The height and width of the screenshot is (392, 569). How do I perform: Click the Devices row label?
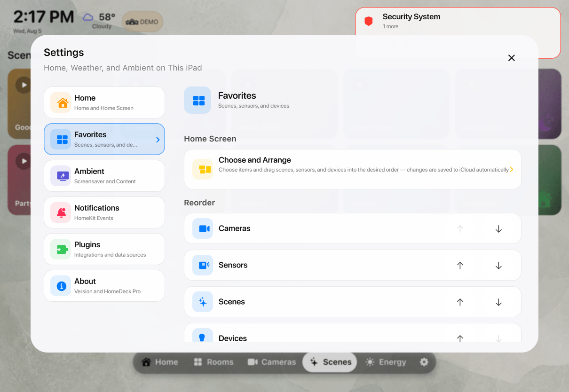pos(233,338)
